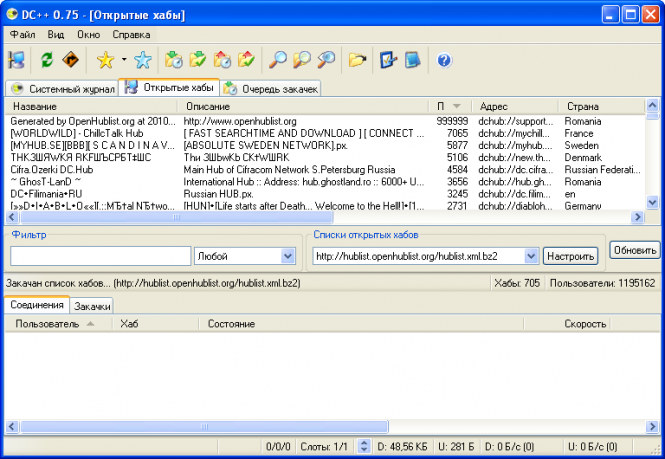Open the public hubs toolbar icon

[x=17, y=60]
